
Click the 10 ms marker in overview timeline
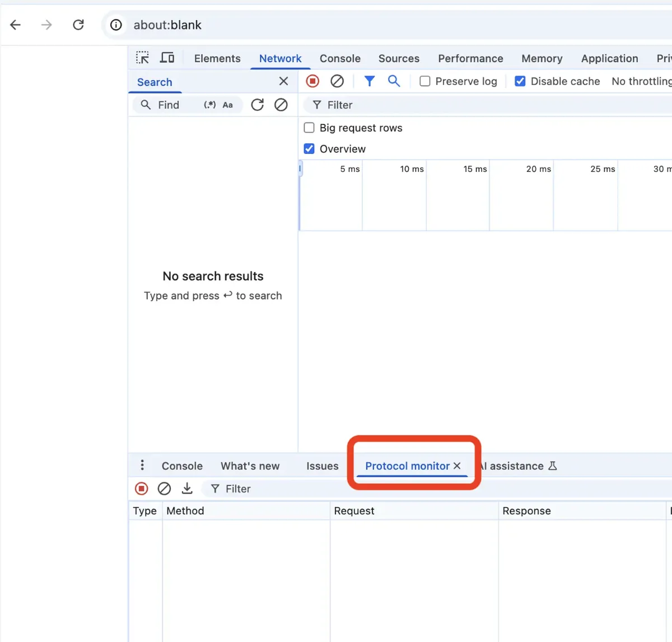(x=412, y=169)
